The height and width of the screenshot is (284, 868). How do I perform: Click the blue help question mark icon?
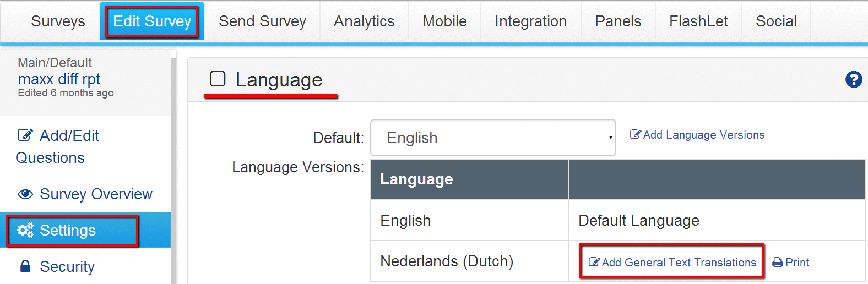[853, 80]
